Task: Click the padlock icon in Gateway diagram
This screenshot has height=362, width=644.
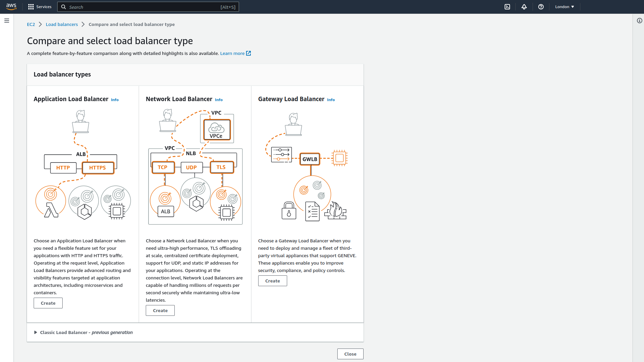Action: coord(289,211)
